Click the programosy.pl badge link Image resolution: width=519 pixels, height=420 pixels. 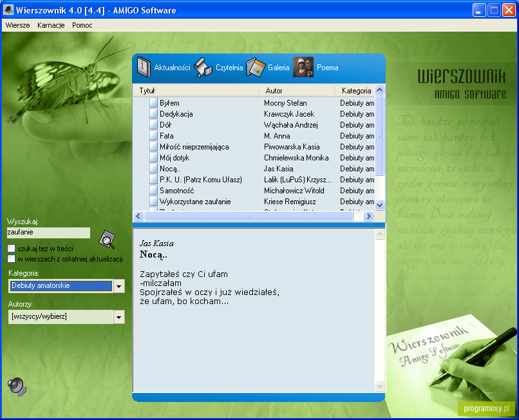point(487,408)
